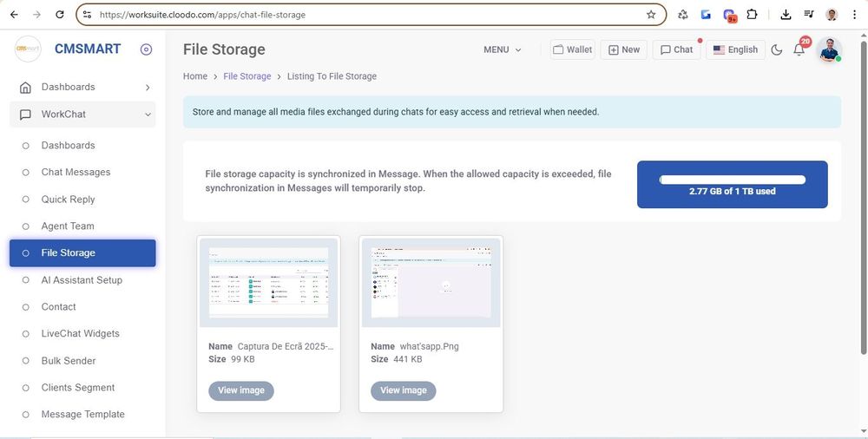
Task: Click the storage usage progress bar
Action: [x=732, y=180]
